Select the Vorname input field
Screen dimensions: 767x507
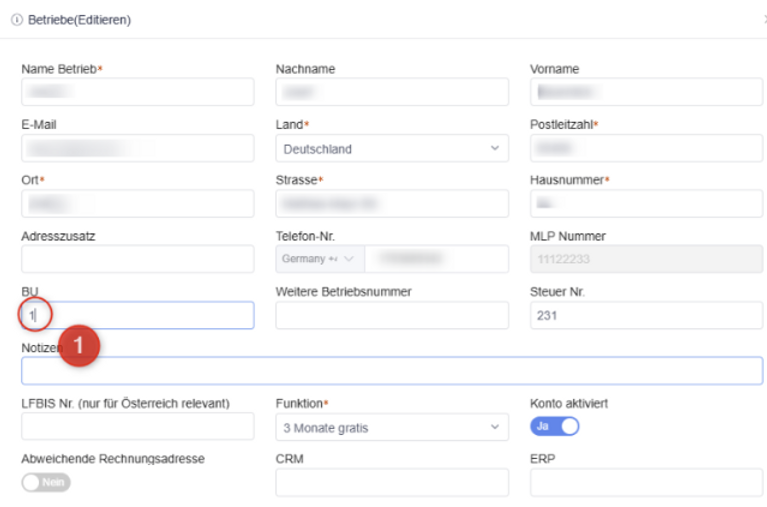click(x=646, y=92)
